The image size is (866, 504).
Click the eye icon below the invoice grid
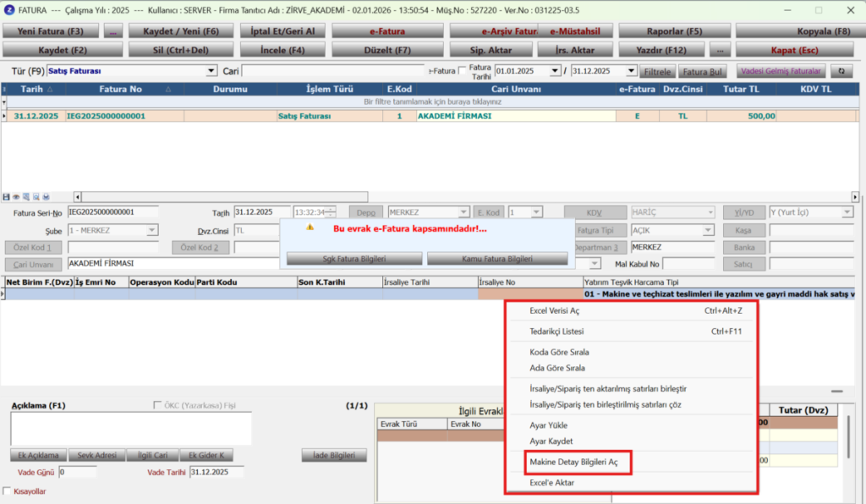16,197
